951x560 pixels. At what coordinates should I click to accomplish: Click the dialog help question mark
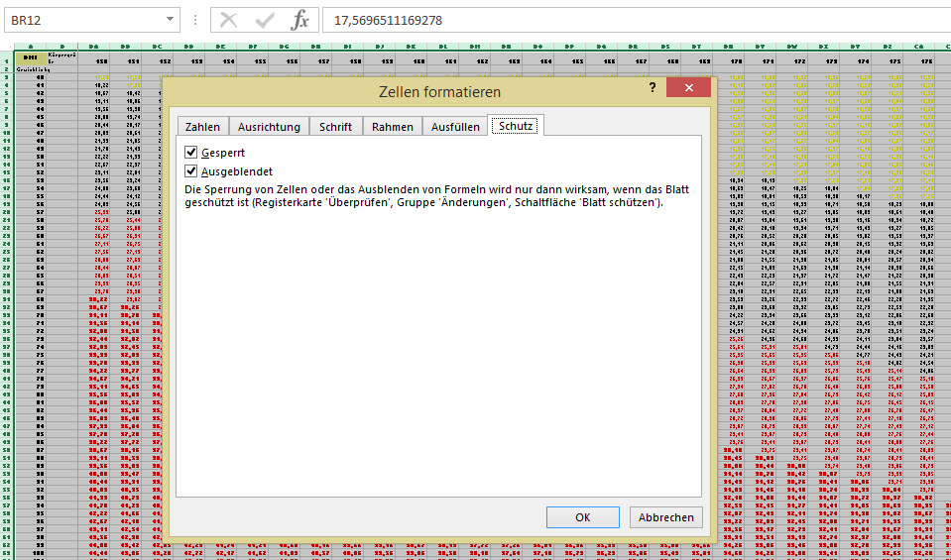point(652,88)
